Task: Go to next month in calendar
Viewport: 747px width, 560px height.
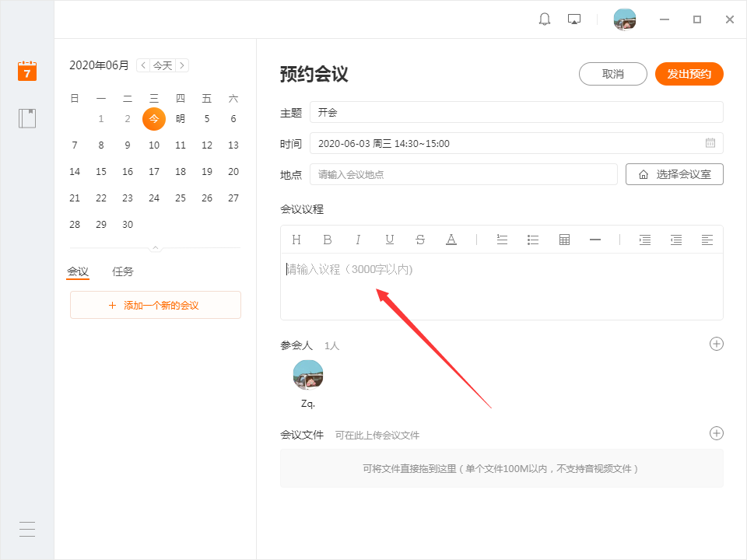Action: point(182,65)
